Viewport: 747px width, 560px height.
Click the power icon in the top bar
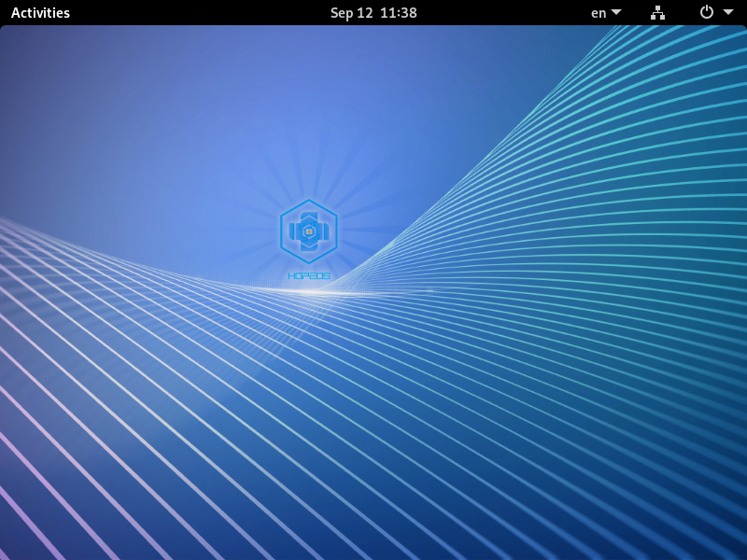click(707, 13)
